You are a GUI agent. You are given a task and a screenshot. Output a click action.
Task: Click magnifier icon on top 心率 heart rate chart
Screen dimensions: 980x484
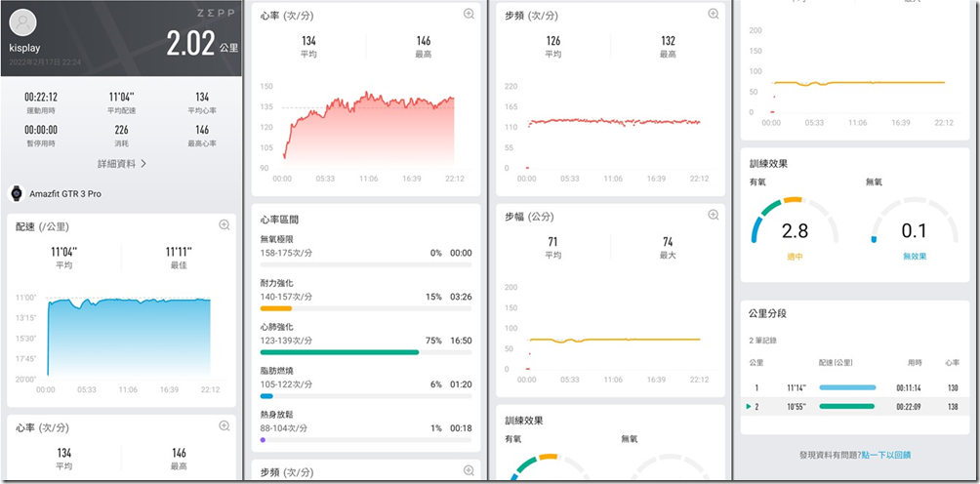pyautogui.click(x=470, y=15)
